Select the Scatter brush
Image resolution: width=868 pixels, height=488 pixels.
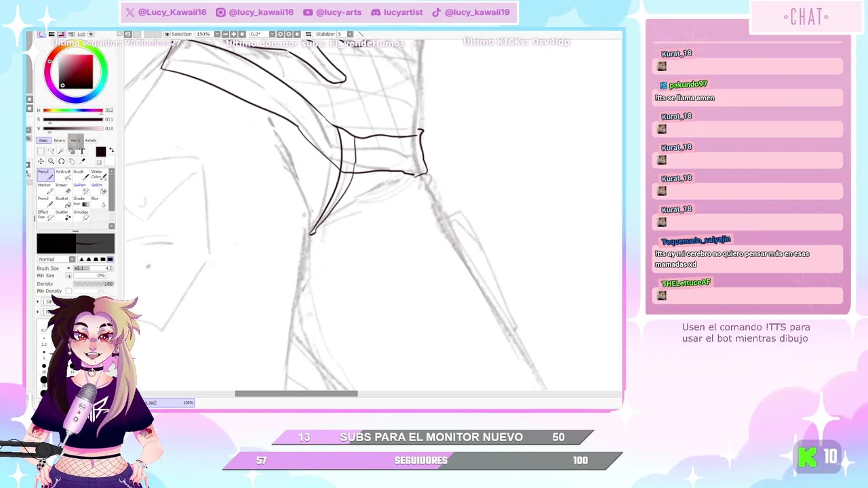[x=64, y=215]
